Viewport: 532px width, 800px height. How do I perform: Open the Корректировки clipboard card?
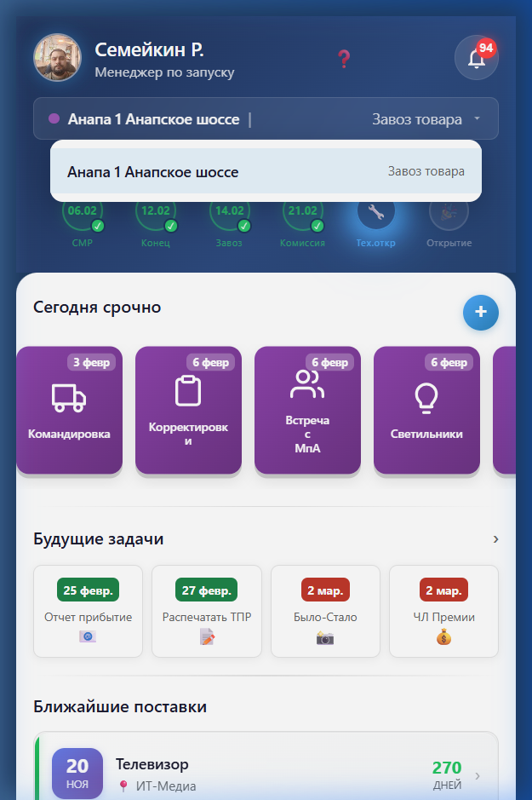tap(189, 410)
